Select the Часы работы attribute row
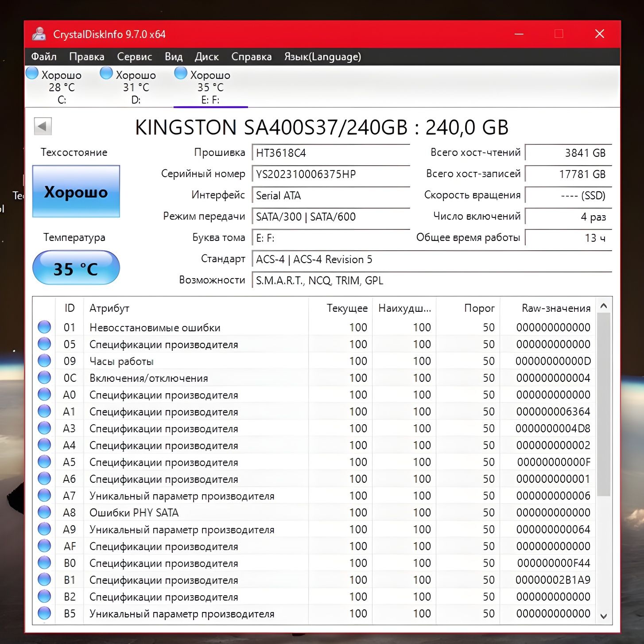Image resolution: width=644 pixels, height=644 pixels. pos(314,361)
